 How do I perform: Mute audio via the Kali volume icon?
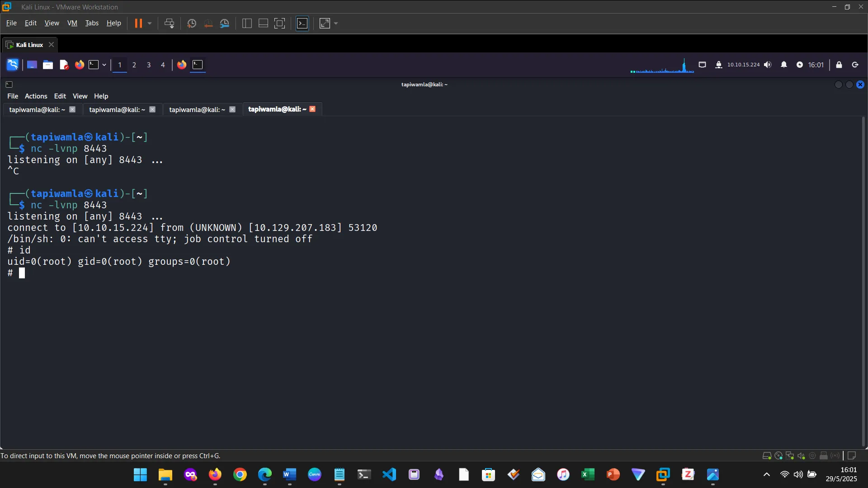pyautogui.click(x=769, y=65)
